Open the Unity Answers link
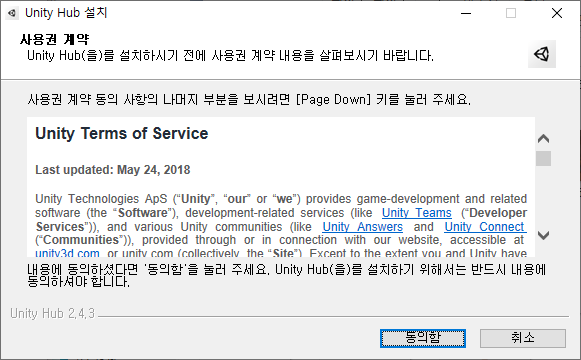This screenshot has height=360, width=581. coord(362,227)
